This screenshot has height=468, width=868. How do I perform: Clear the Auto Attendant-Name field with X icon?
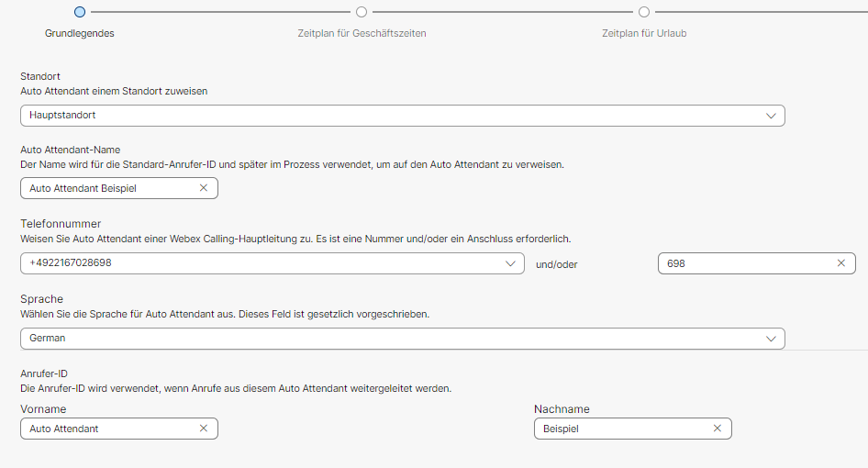click(203, 188)
